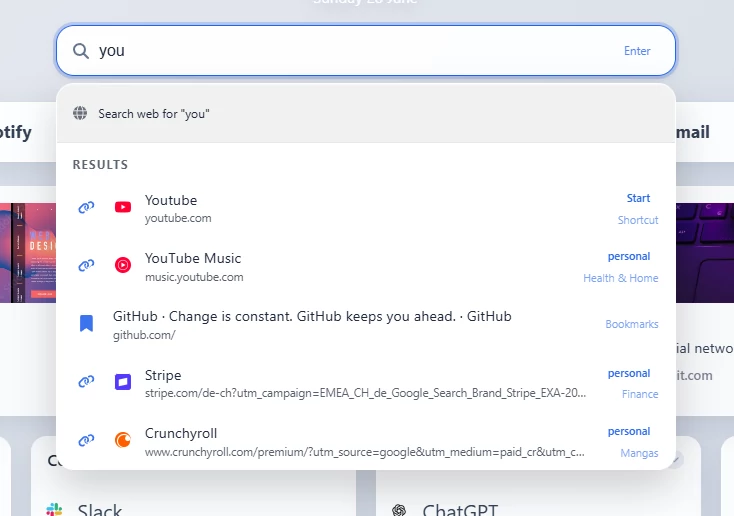Open the GitHub bookmark result title
Viewport: 734px width, 516px height.
[312, 317]
